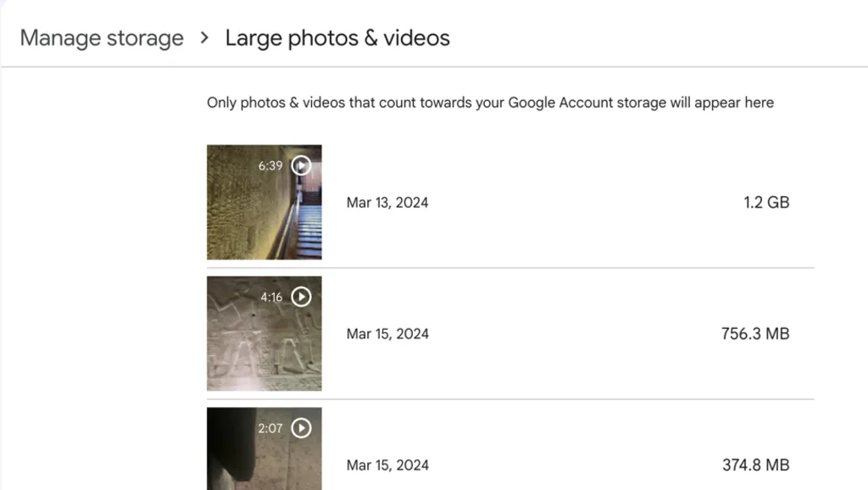Click the Google Account storage notice text
This screenshot has height=490, width=868.
490,103
